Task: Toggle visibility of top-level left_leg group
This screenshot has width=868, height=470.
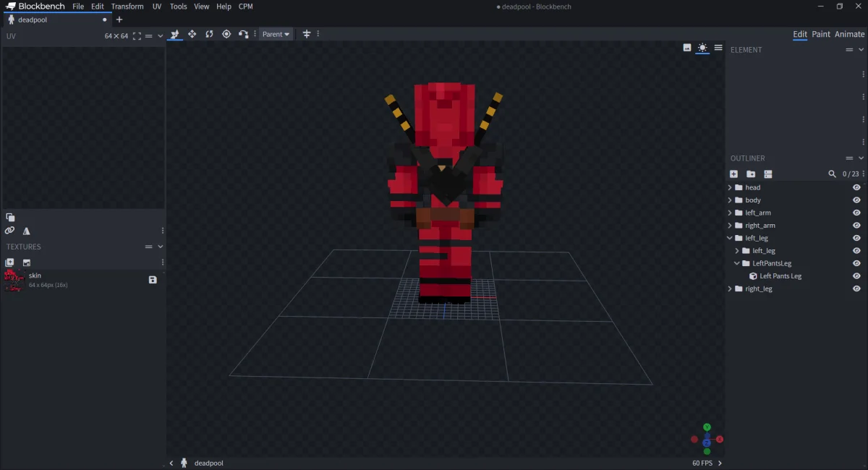Action: point(856,238)
